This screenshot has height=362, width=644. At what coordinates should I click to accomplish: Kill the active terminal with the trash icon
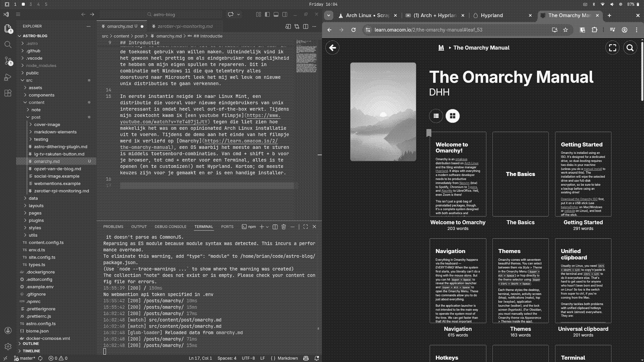(x=284, y=227)
